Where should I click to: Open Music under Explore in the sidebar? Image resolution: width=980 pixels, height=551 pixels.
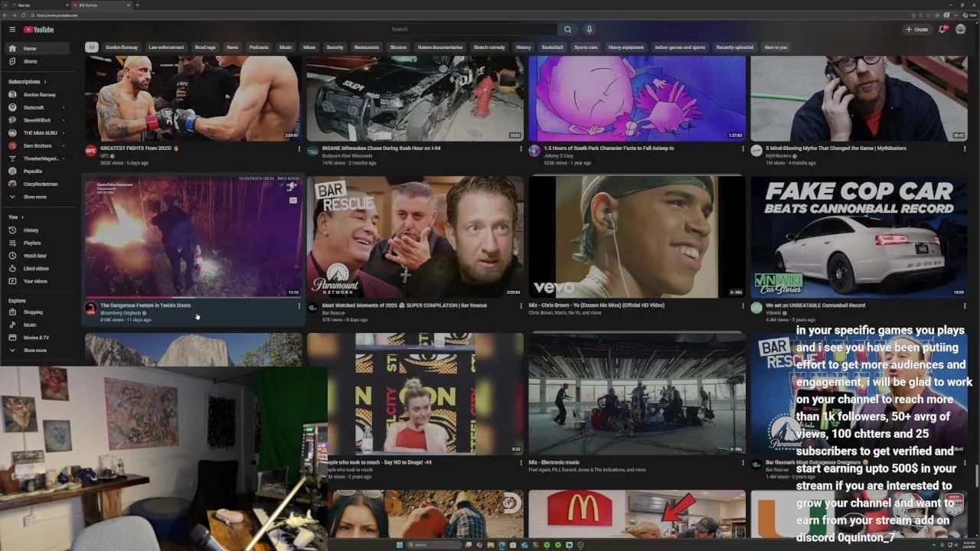(38, 324)
